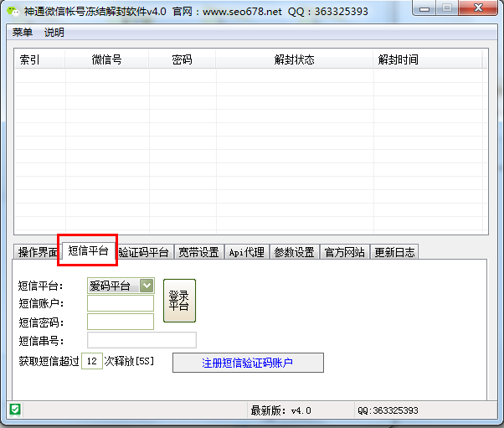Open the 菜单 menu

click(22, 33)
